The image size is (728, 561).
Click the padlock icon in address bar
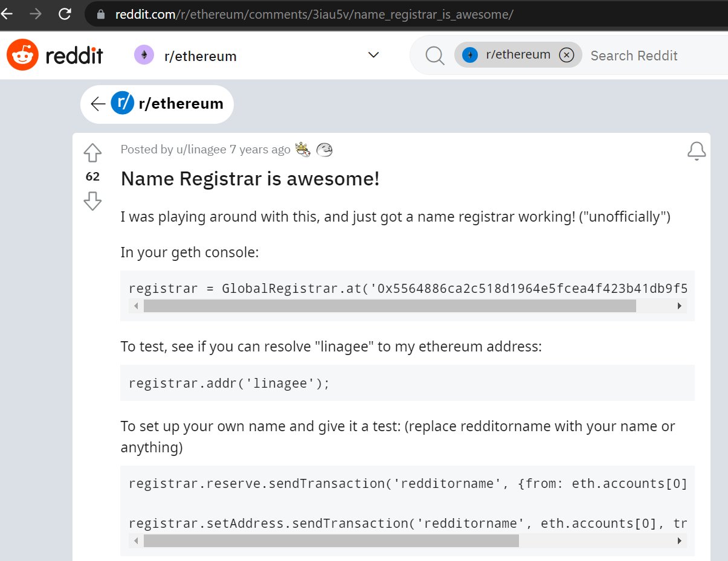101,14
